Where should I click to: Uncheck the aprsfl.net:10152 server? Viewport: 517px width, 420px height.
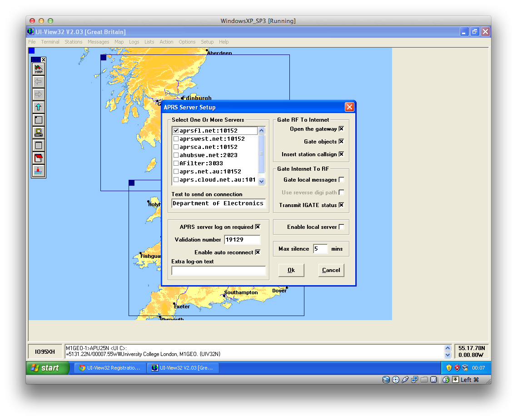click(176, 130)
